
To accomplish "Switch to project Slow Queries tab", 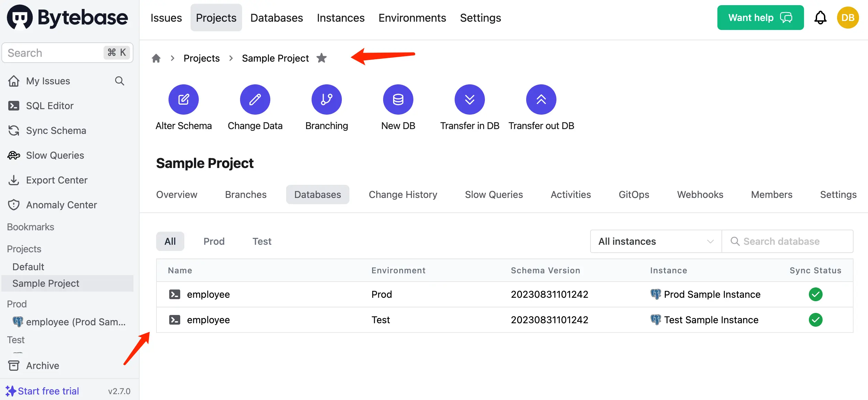I will coord(494,194).
